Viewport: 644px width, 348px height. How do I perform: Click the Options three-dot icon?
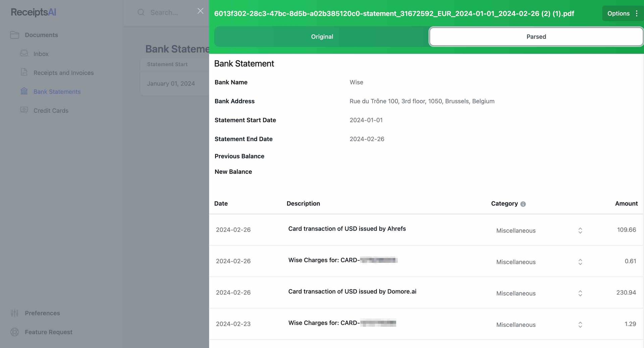tap(637, 13)
